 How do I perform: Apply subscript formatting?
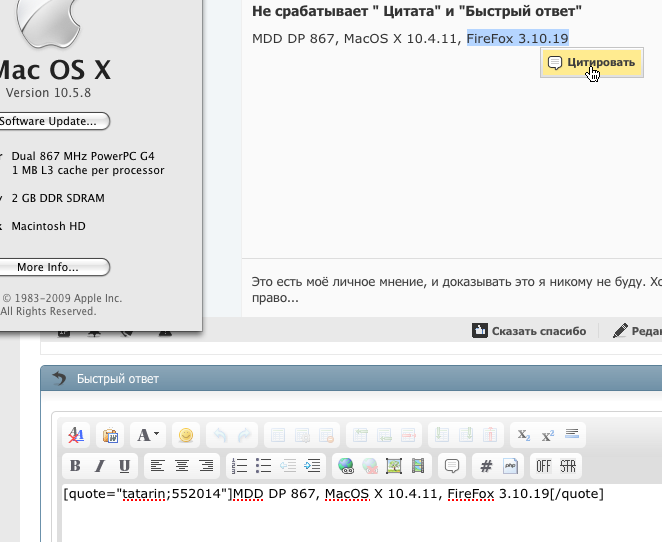(x=524, y=435)
